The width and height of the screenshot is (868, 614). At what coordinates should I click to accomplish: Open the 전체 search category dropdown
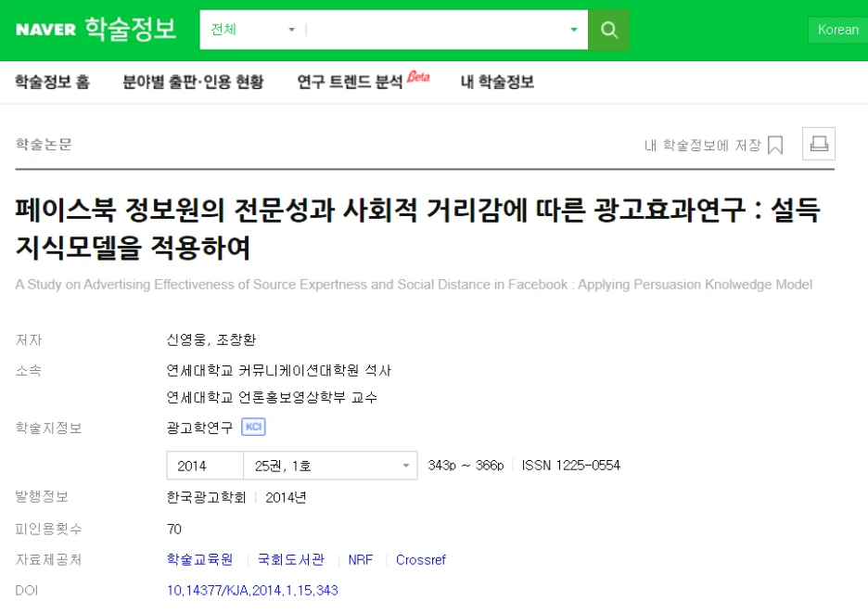point(253,30)
